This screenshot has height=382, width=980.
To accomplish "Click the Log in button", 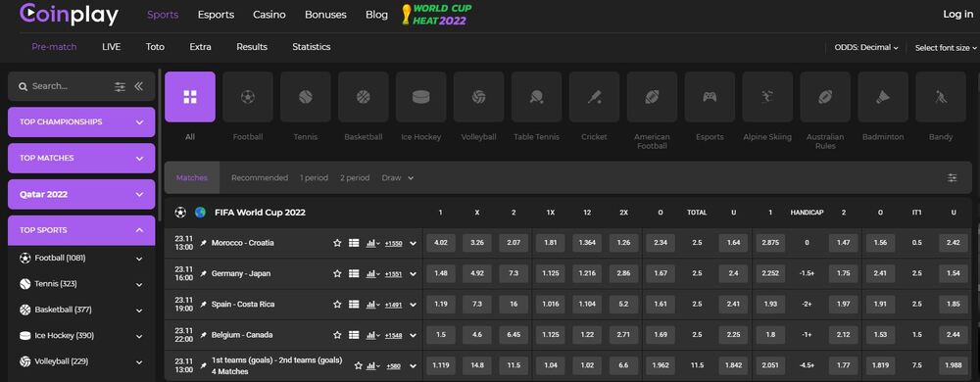I will coord(957,15).
